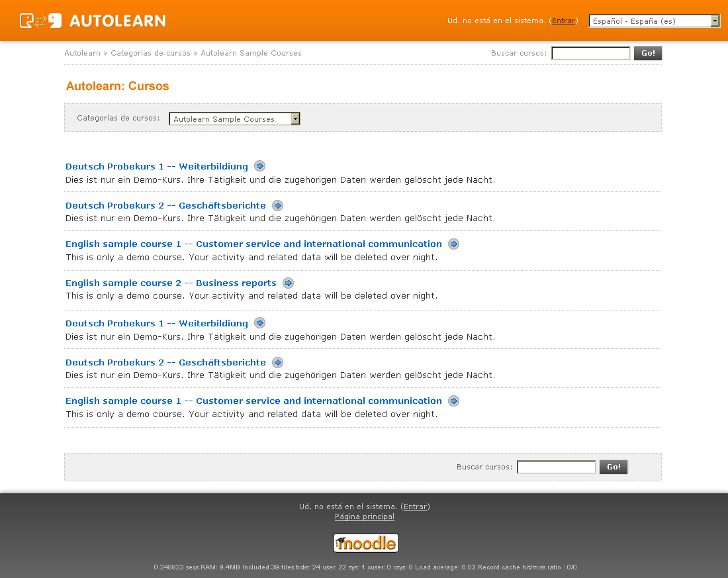Click arrow icon beside first English sample course 1
728x578 pixels.
[x=453, y=244]
